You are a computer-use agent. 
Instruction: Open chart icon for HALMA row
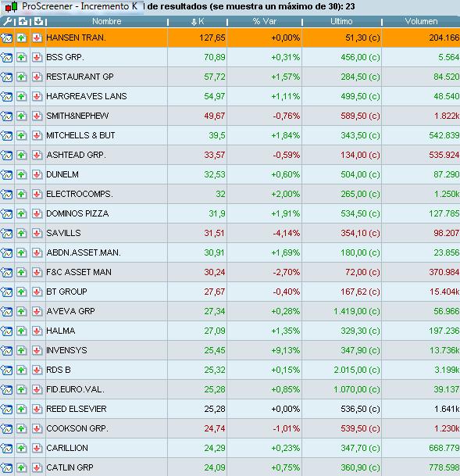tap(7, 331)
